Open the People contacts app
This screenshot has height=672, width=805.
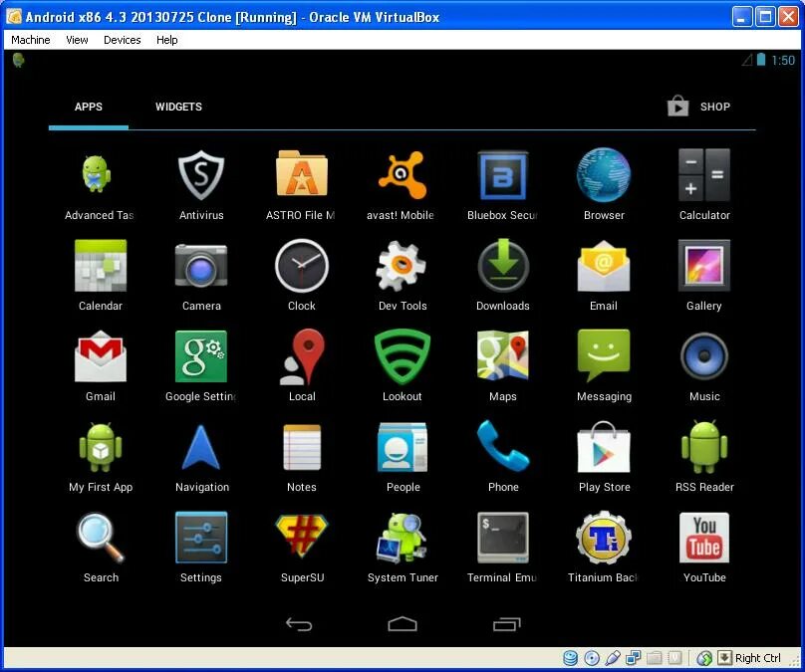pos(402,447)
